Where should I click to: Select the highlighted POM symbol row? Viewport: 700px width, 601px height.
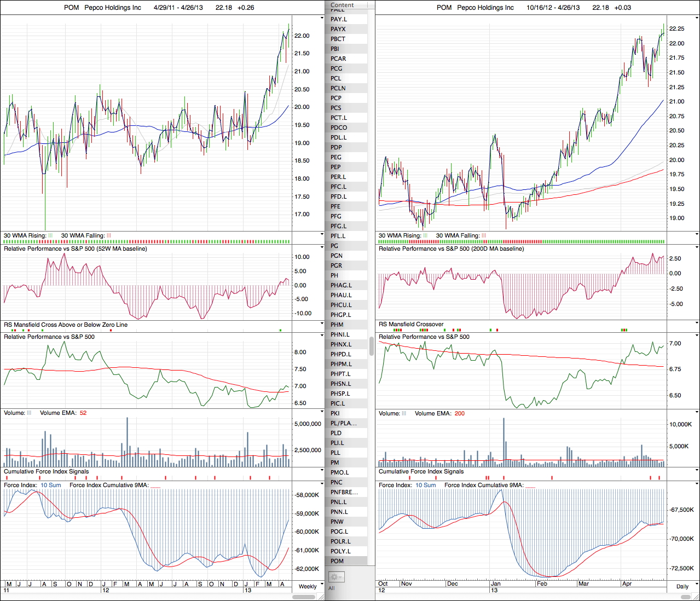click(338, 561)
